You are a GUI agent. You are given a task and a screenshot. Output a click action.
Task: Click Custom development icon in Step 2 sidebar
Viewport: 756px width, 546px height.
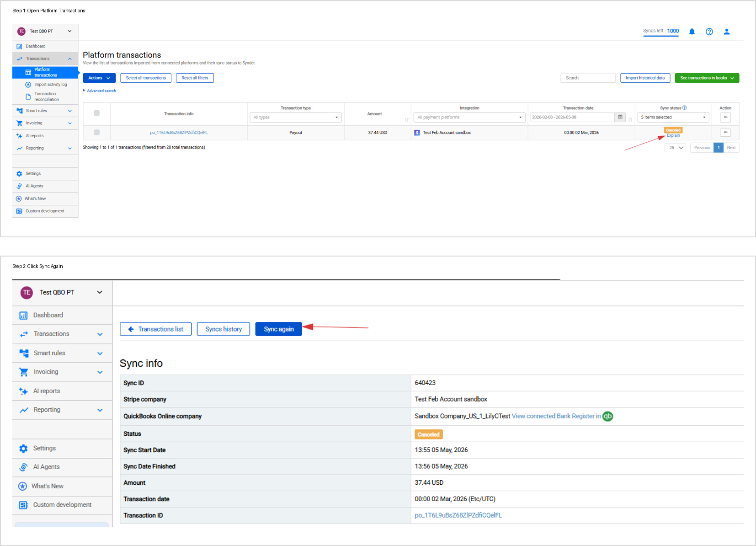pos(23,505)
